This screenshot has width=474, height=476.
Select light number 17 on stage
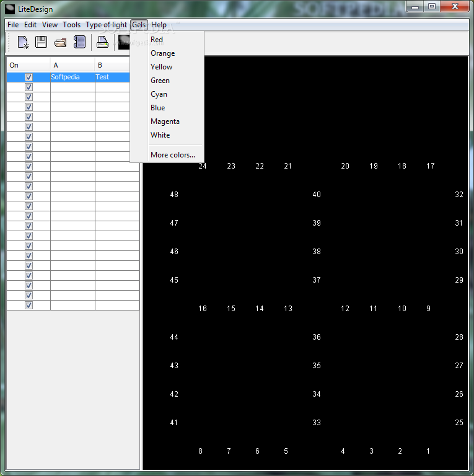pyautogui.click(x=430, y=166)
